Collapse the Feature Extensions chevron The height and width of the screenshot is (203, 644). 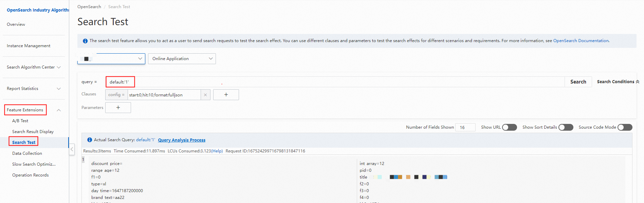pos(59,110)
